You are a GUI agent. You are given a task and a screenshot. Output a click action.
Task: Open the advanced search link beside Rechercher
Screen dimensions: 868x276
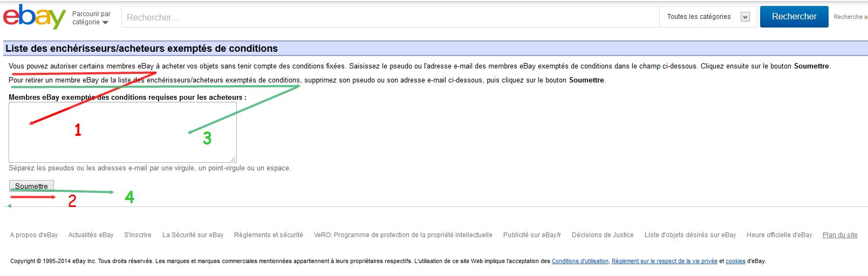pyautogui.click(x=851, y=17)
